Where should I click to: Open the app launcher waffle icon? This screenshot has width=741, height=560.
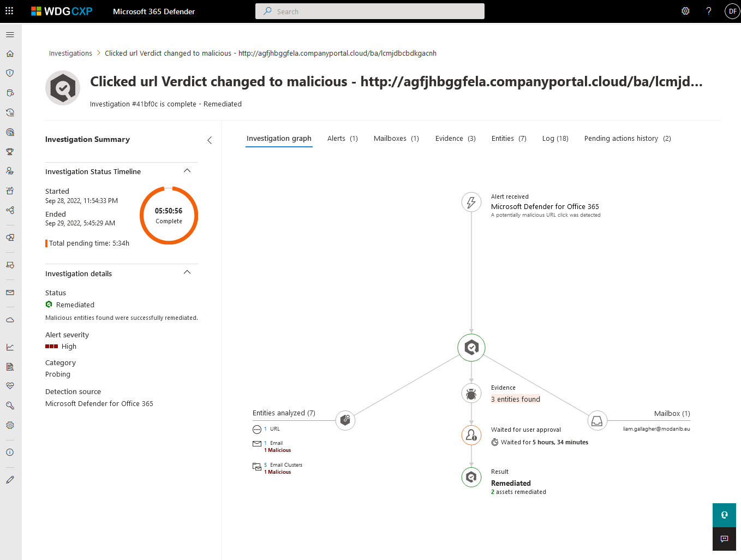click(9, 11)
